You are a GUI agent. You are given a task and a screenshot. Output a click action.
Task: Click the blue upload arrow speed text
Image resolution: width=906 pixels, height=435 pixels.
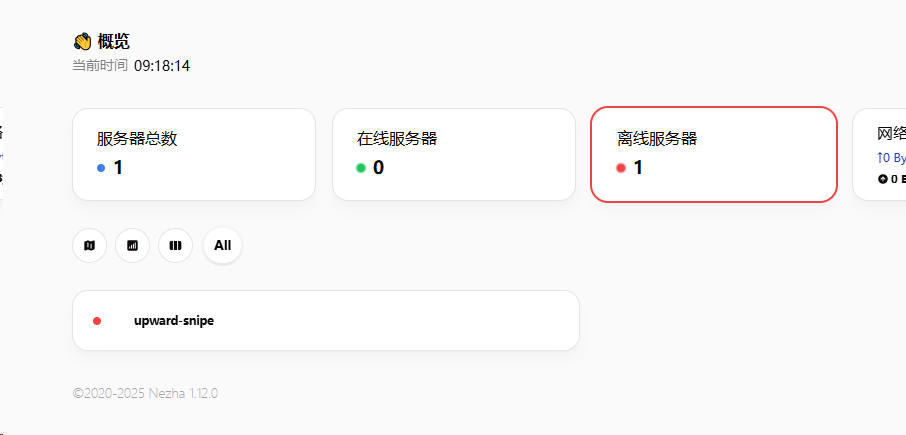[891, 158]
